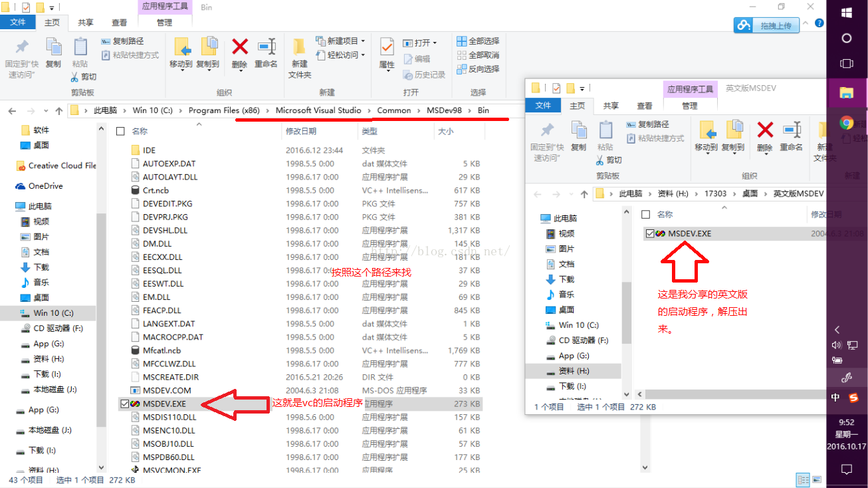Click Copy icon in 英文版MSDEV window ribbon
Image resolution: width=868 pixels, height=488 pixels.
579,130
